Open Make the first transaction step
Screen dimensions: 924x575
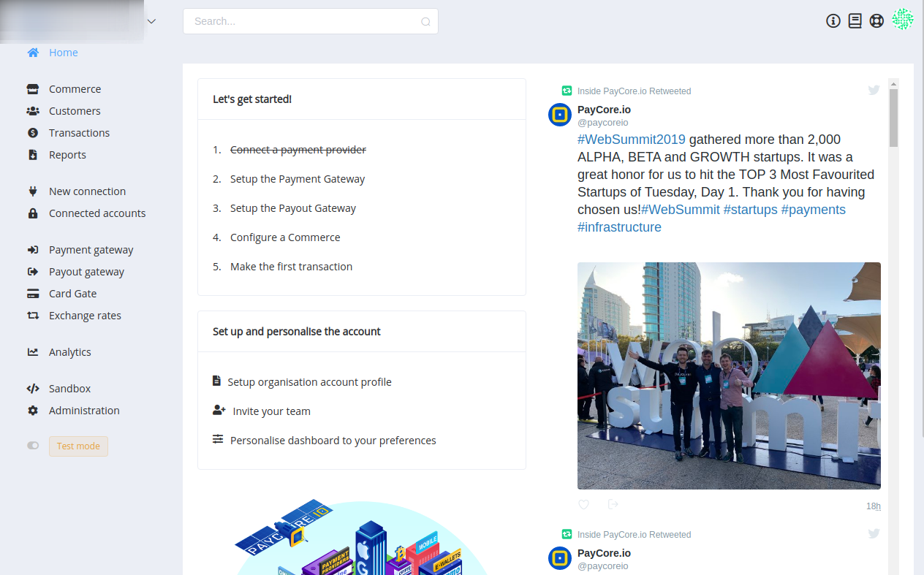click(x=292, y=267)
